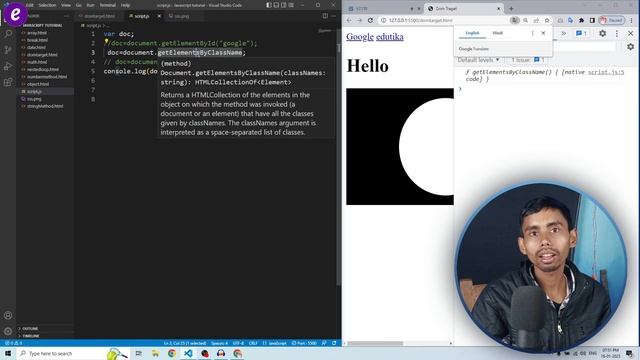Close the Google Translate popup

point(543,33)
